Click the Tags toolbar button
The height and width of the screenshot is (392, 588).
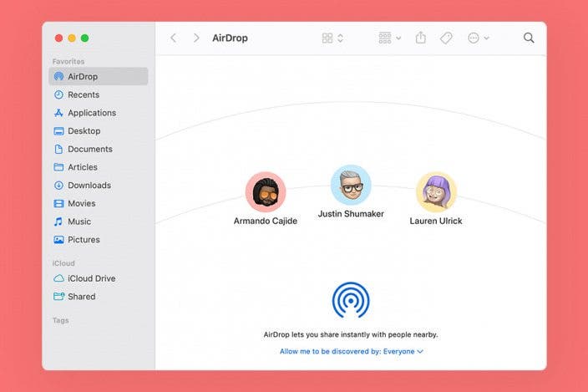446,38
